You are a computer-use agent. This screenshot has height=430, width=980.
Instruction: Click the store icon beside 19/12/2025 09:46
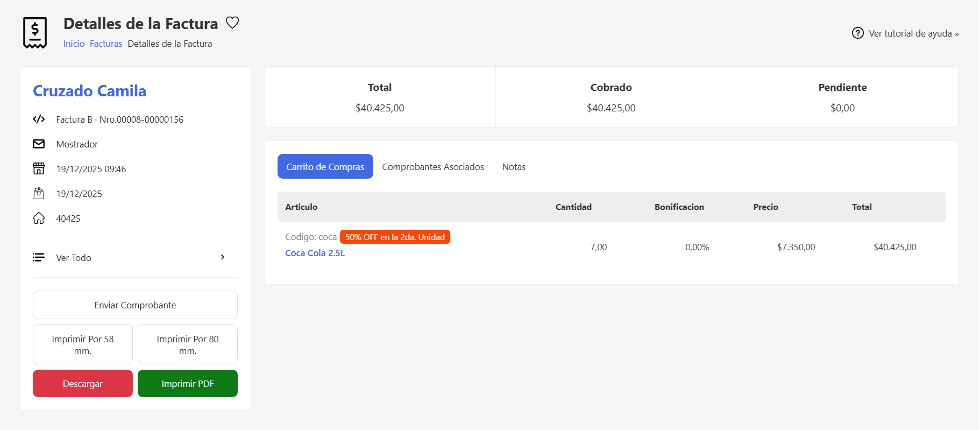pos(39,169)
